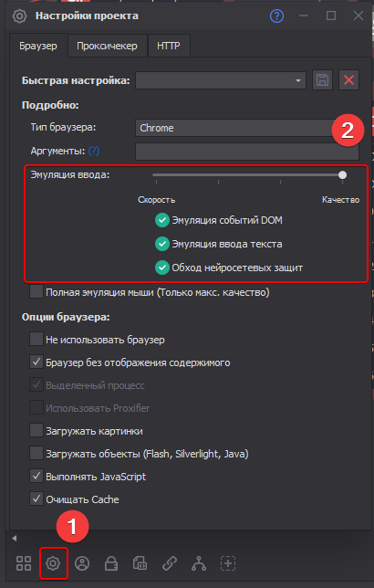Open the Тип браузера Chrome dropdown
Image resolution: width=374 pixels, height=588 pixels.
(247, 128)
